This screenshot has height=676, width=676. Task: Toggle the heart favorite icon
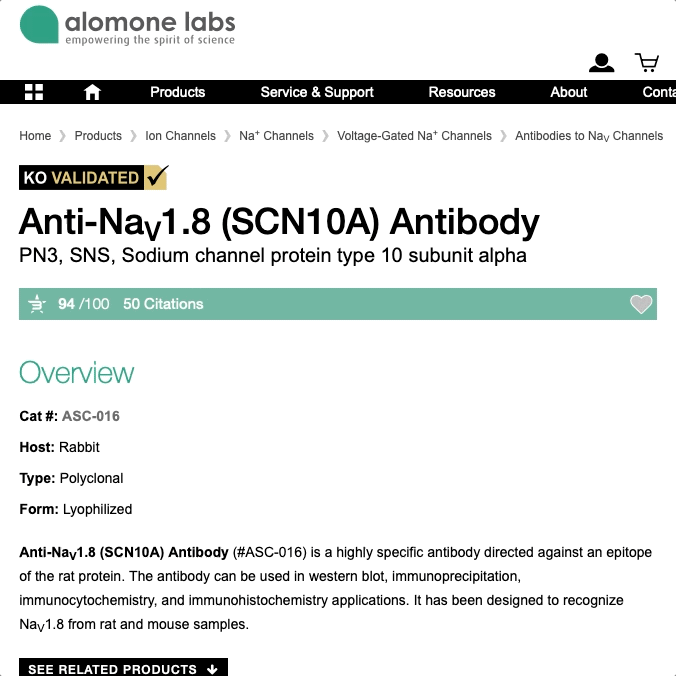[641, 304]
